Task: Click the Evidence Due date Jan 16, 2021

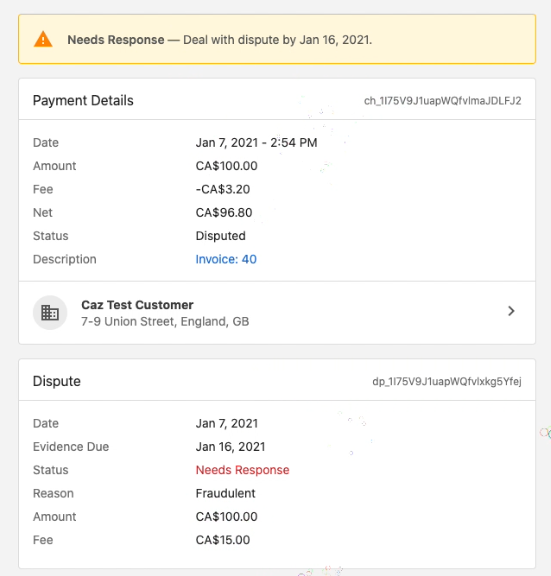Action: click(x=230, y=447)
